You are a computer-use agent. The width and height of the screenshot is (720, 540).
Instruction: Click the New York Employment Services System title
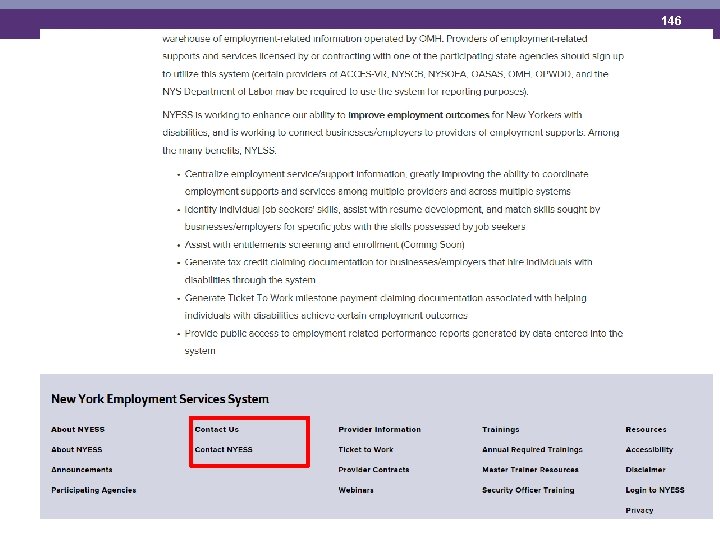[160, 399]
